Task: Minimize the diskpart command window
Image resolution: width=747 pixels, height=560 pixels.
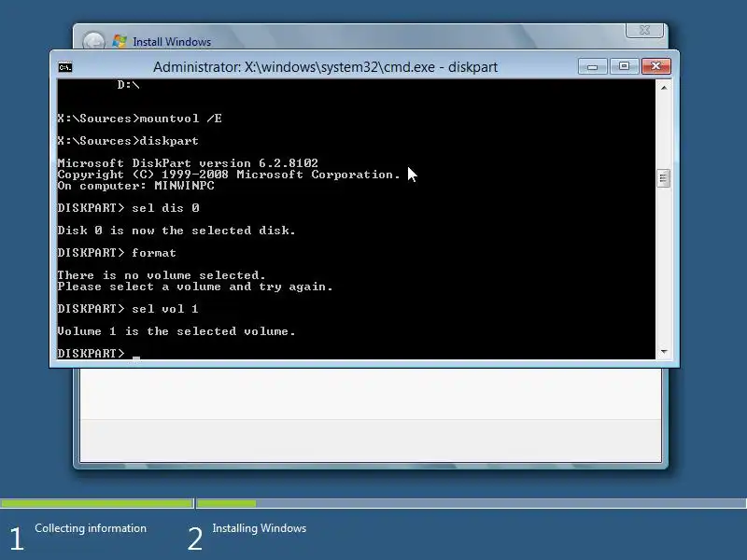Action: click(592, 66)
